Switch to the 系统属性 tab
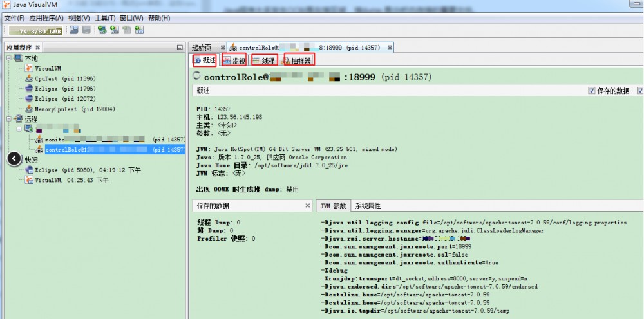 (x=368, y=206)
